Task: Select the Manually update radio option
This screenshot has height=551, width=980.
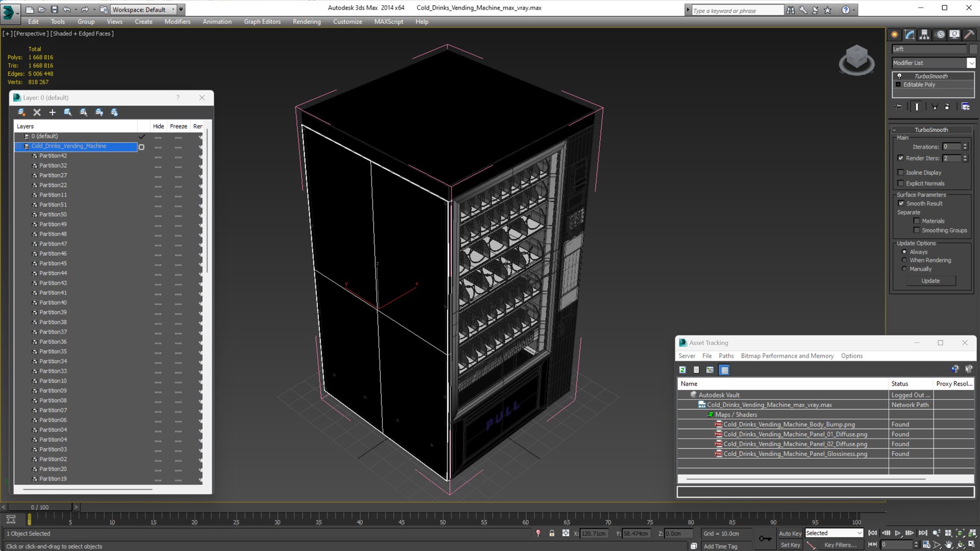Action: coord(904,269)
